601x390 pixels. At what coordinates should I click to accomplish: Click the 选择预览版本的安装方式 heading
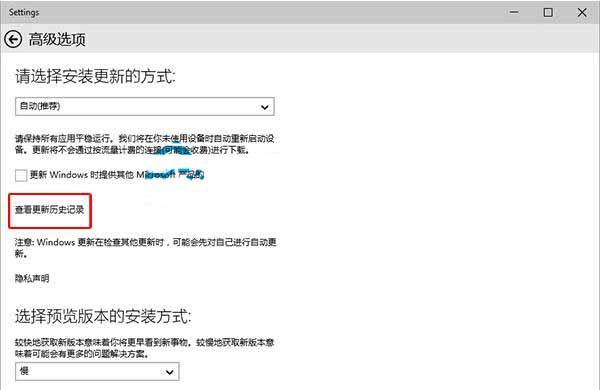click(x=103, y=316)
